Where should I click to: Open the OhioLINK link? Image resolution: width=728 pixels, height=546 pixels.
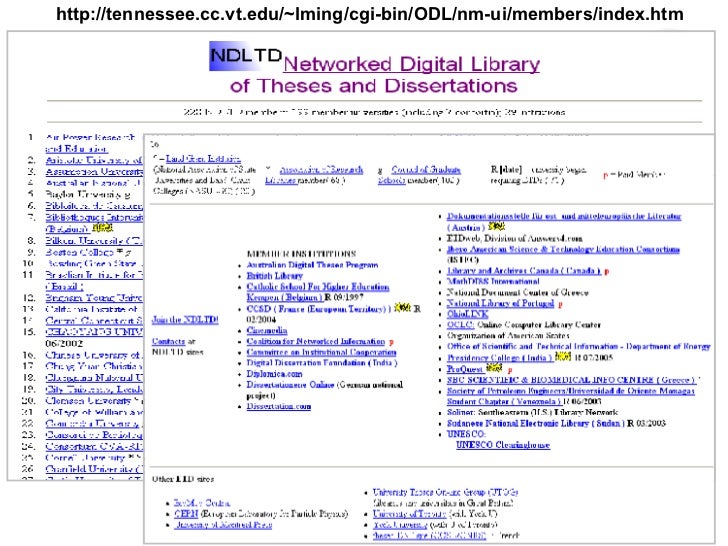coord(468,314)
